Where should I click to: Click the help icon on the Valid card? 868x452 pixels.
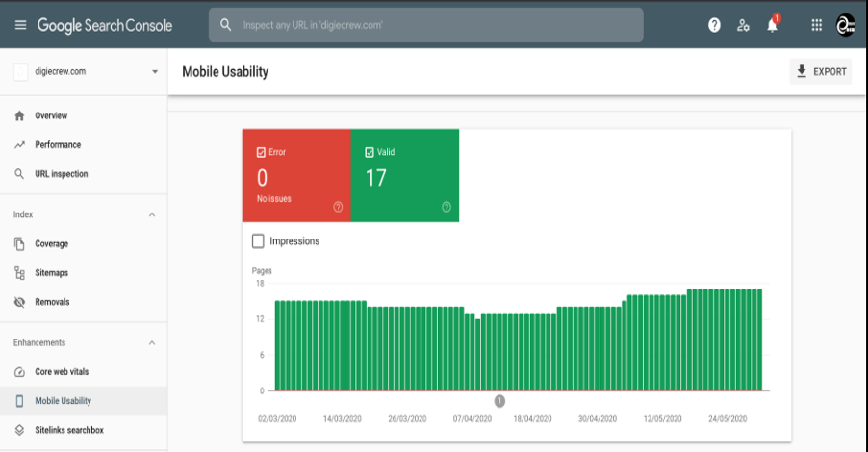click(447, 207)
